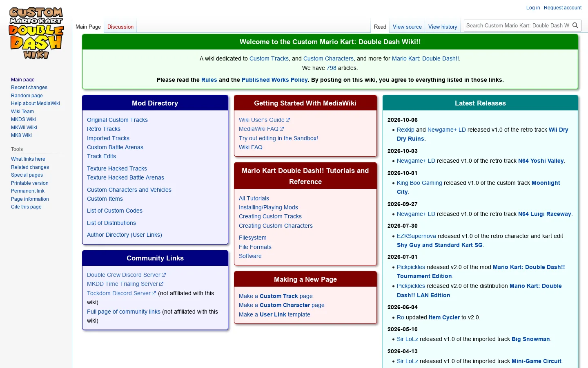The height and width of the screenshot is (368, 588).
Task: Make a Custom Track page link
Action: click(x=276, y=296)
